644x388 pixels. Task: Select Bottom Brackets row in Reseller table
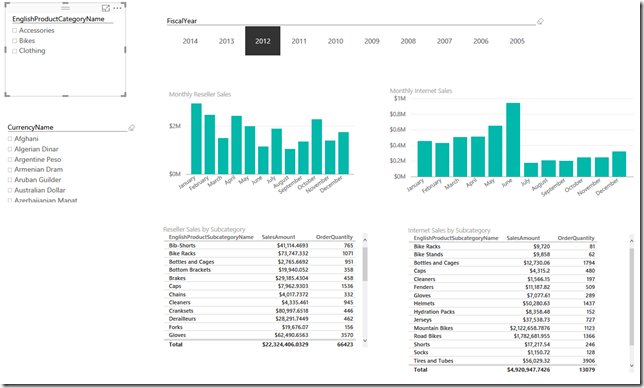[x=261, y=270]
